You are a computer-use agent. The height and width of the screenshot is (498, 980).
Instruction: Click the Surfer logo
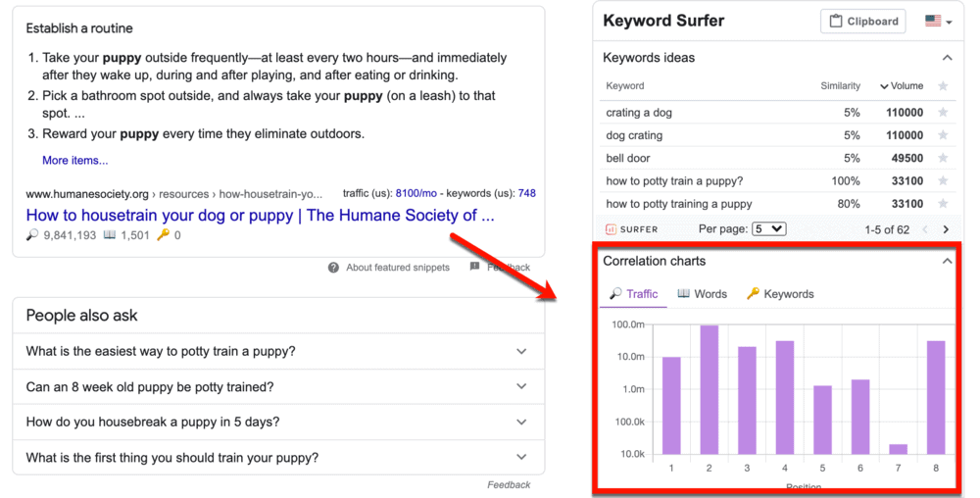[x=631, y=229]
